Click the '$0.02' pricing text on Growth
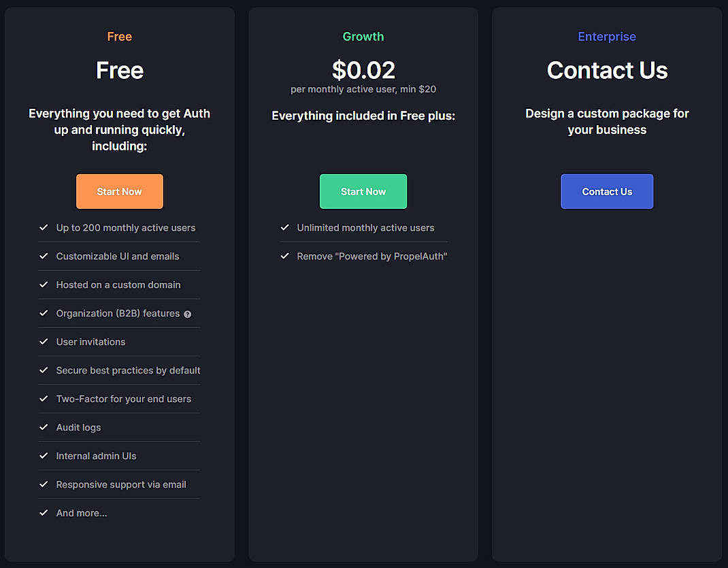 (363, 69)
